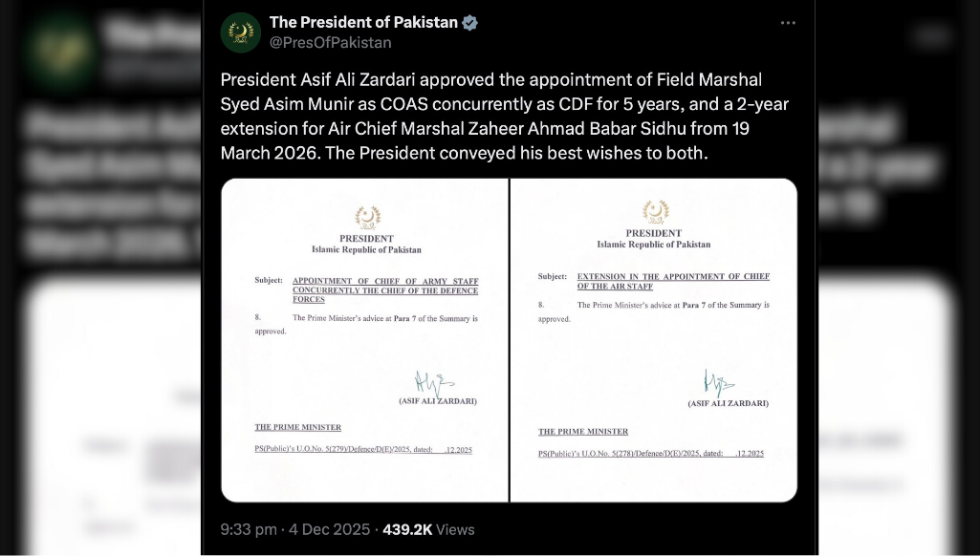Click the @PresOfPakistan handle
Image resolution: width=980 pixels, height=556 pixels.
(x=330, y=43)
